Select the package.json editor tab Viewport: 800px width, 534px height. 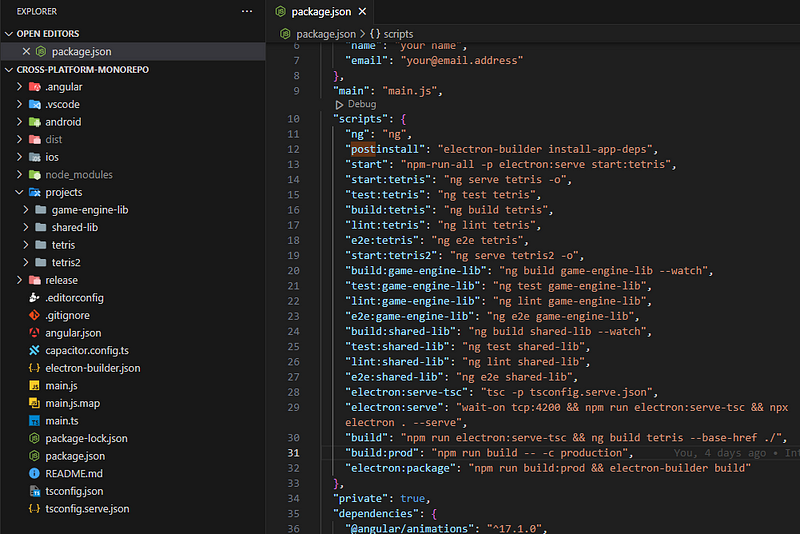point(321,11)
